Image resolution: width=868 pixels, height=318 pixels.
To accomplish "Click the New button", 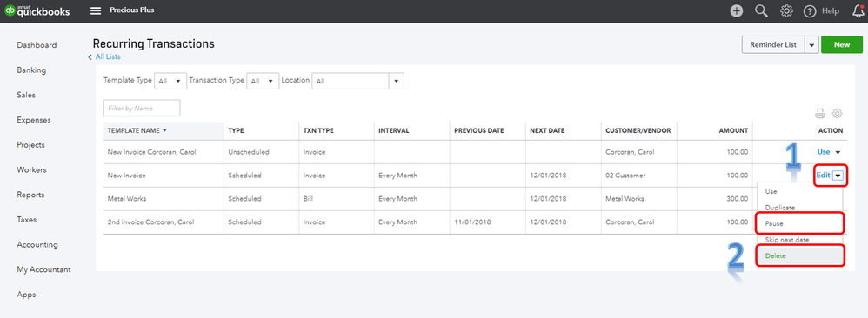I will coord(841,45).
